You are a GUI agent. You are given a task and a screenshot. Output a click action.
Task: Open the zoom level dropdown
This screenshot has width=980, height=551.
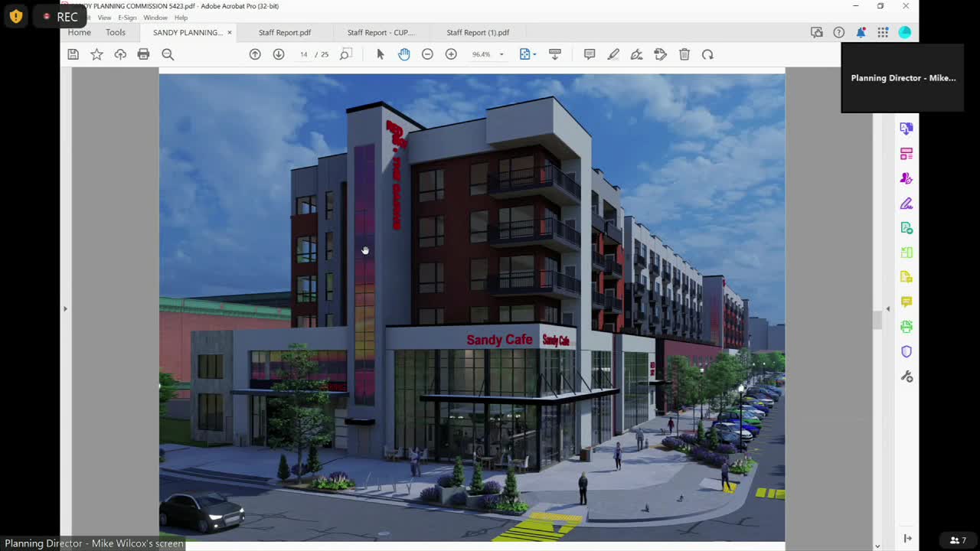click(x=501, y=54)
